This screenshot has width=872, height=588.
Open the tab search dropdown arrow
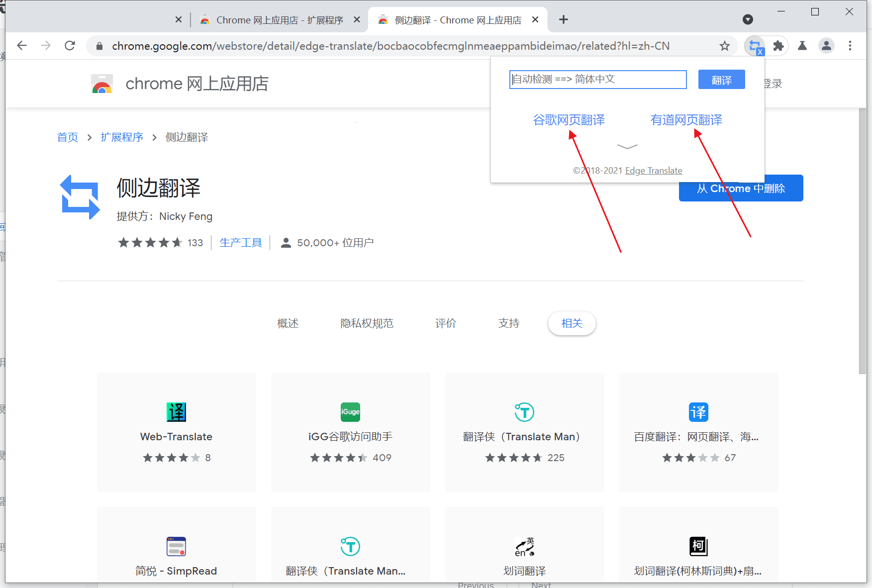coord(748,19)
